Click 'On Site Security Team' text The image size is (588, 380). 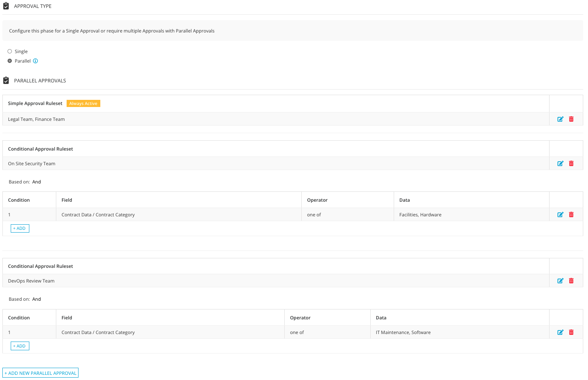32,163
